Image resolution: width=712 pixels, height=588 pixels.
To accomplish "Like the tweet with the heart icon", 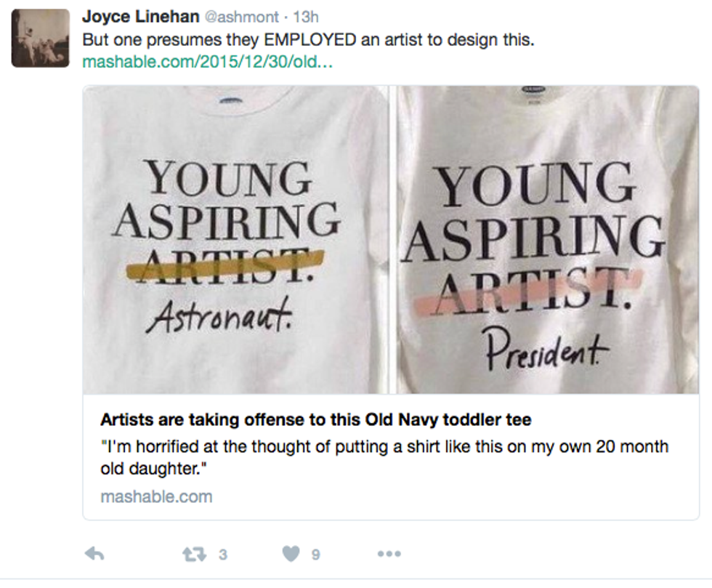I will tap(291, 555).
